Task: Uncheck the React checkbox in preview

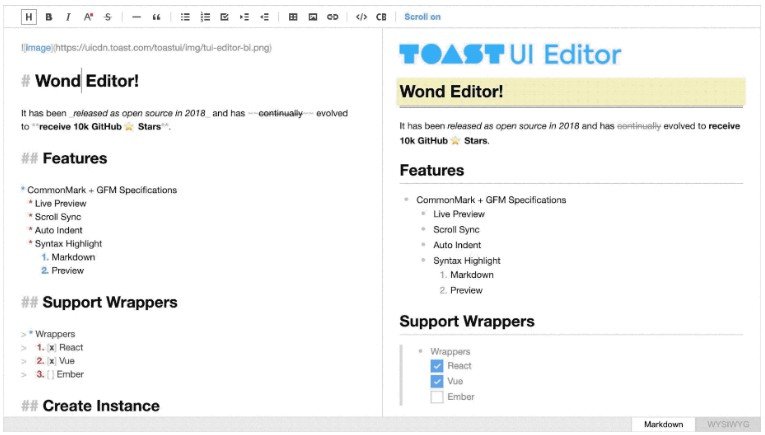Action: tap(437, 366)
